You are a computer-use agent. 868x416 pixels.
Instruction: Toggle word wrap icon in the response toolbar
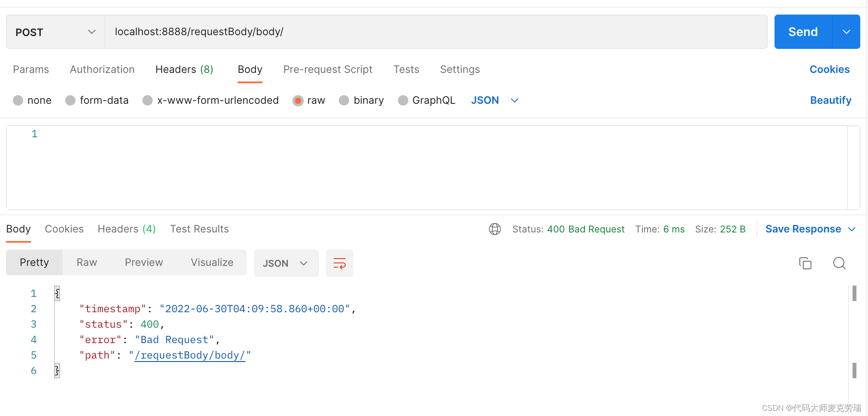tap(339, 263)
